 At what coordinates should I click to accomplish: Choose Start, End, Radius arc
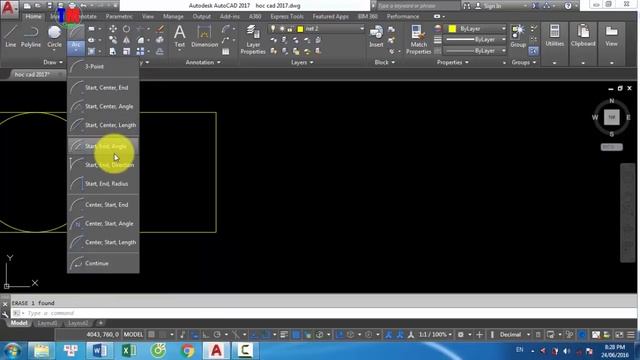103,184
